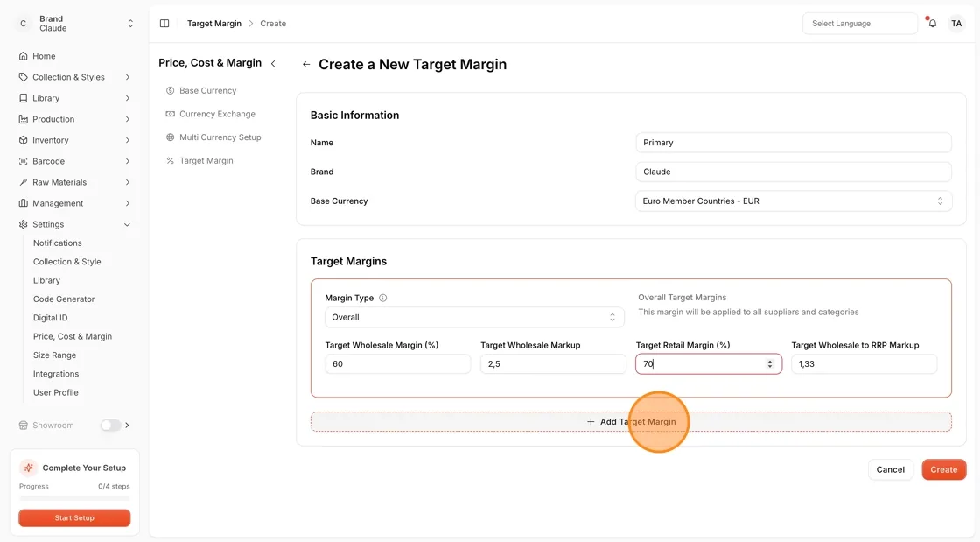Viewport: 980px width, 542px height.
Task: Click the Production factory icon
Action: tap(23, 119)
